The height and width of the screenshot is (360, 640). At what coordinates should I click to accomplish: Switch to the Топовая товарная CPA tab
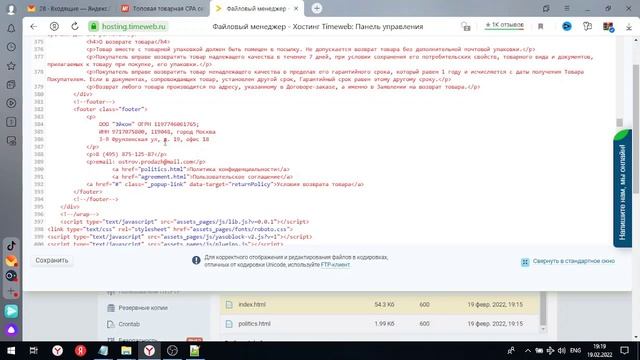pyautogui.click(x=163, y=8)
